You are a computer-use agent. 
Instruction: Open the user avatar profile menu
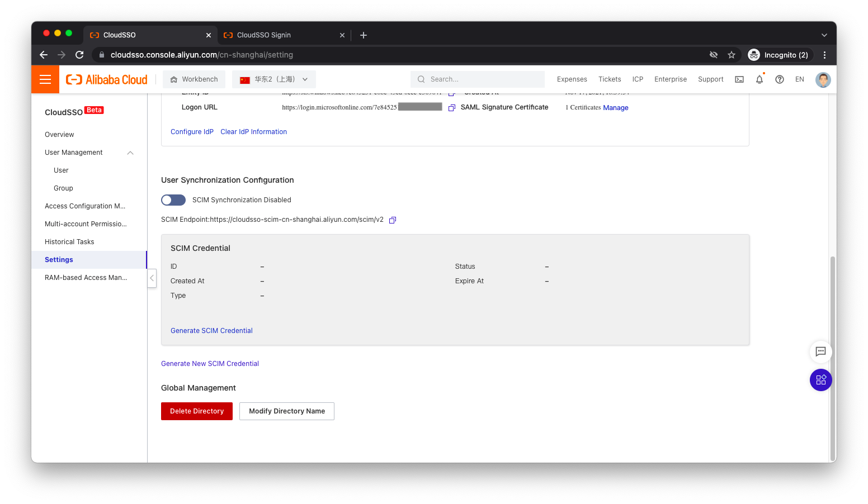click(823, 79)
